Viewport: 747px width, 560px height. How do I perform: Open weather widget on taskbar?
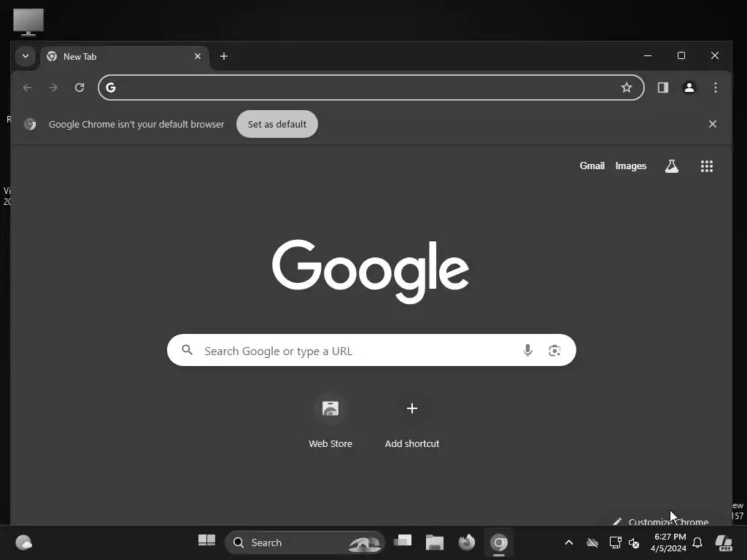click(x=24, y=542)
